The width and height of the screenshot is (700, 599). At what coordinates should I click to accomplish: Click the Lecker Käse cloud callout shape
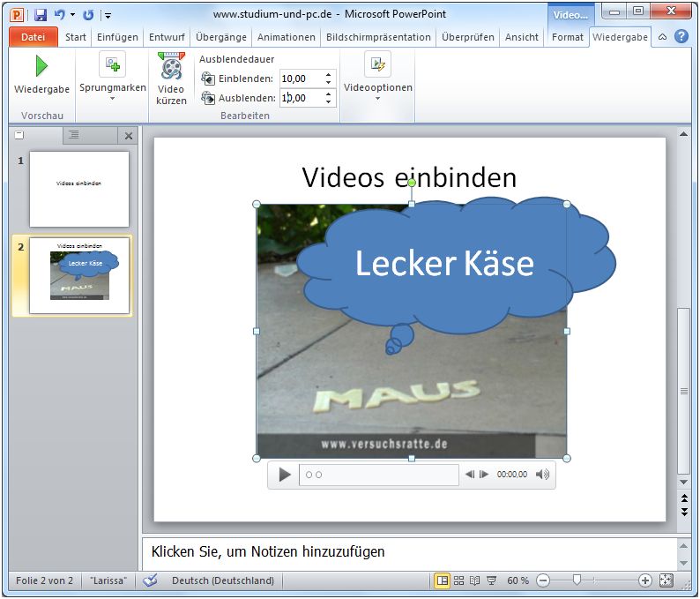point(456,264)
